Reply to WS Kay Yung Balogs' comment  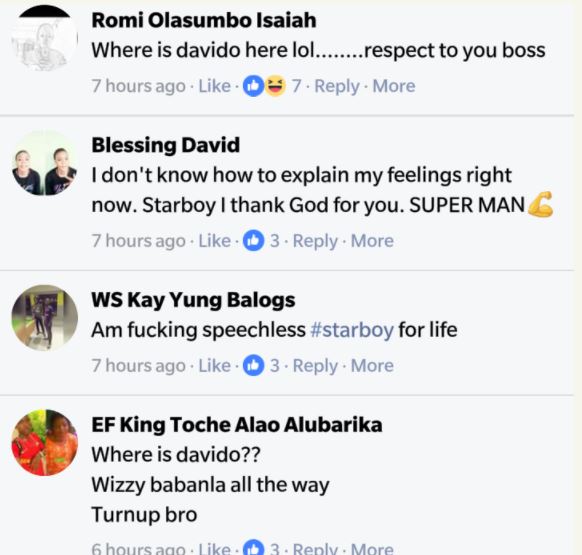click(x=315, y=366)
